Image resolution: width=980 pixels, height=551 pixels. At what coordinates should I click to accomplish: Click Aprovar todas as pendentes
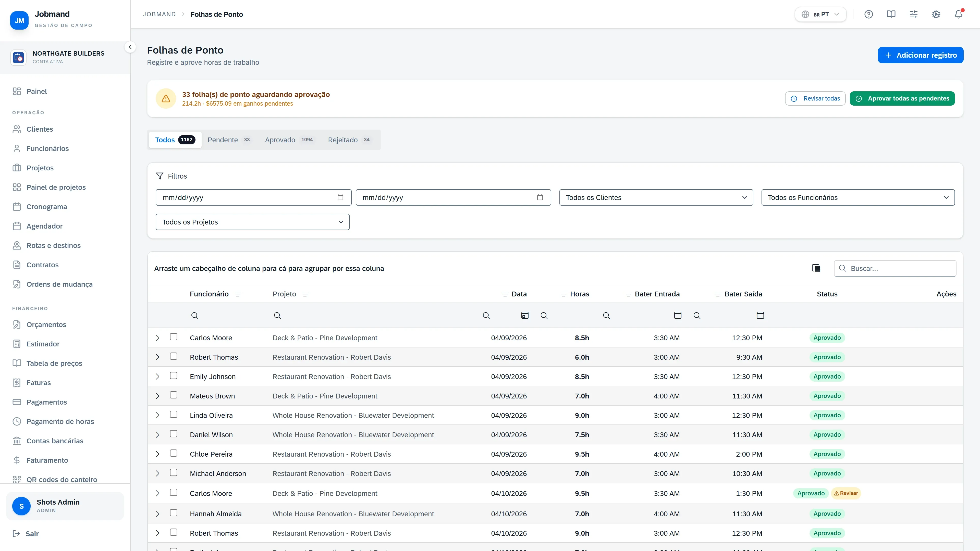coord(902,98)
